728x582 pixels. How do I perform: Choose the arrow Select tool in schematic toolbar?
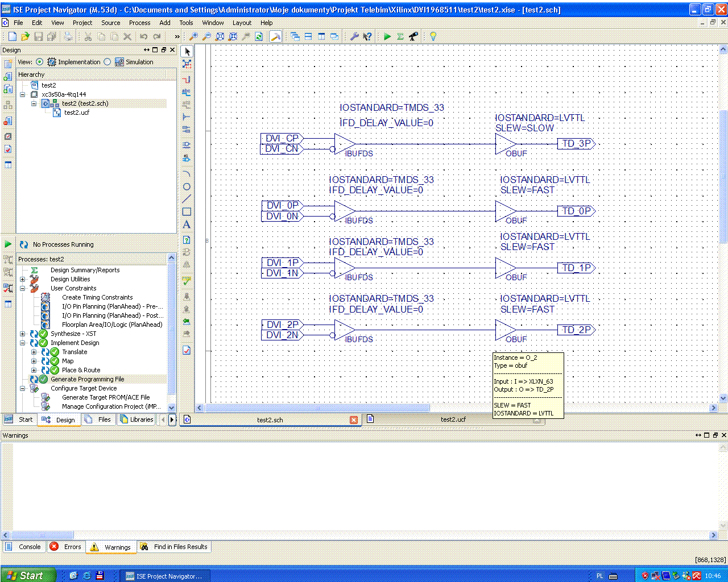click(187, 51)
